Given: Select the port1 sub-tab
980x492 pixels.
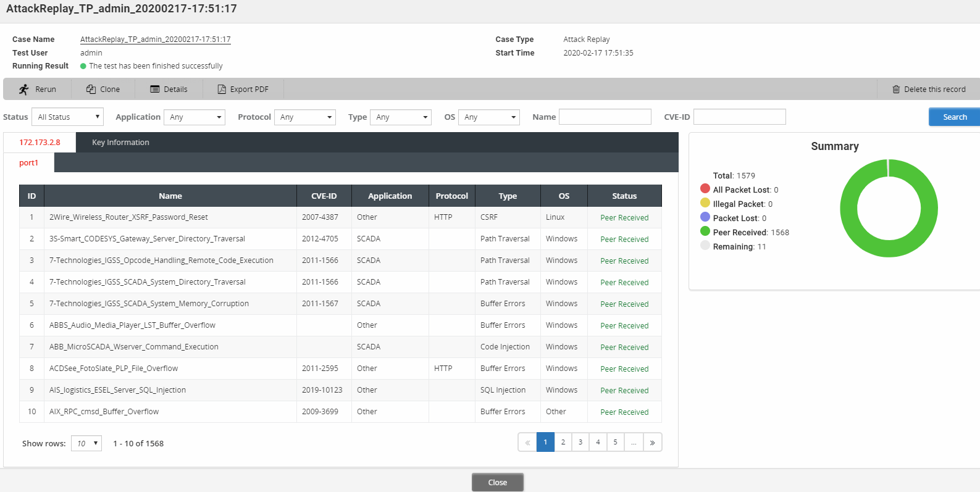Looking at the screenshot, I should 28,163.
